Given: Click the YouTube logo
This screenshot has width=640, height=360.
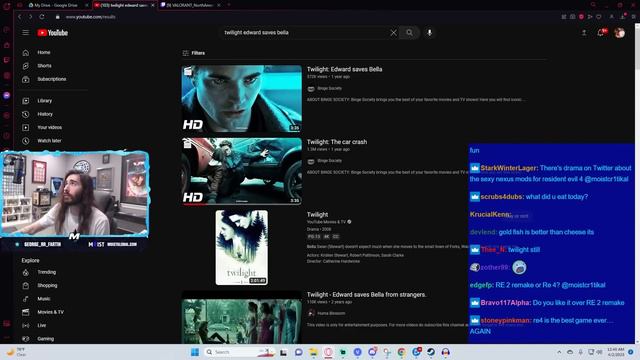Looking at the screenshot, I should tap(53, 33).
